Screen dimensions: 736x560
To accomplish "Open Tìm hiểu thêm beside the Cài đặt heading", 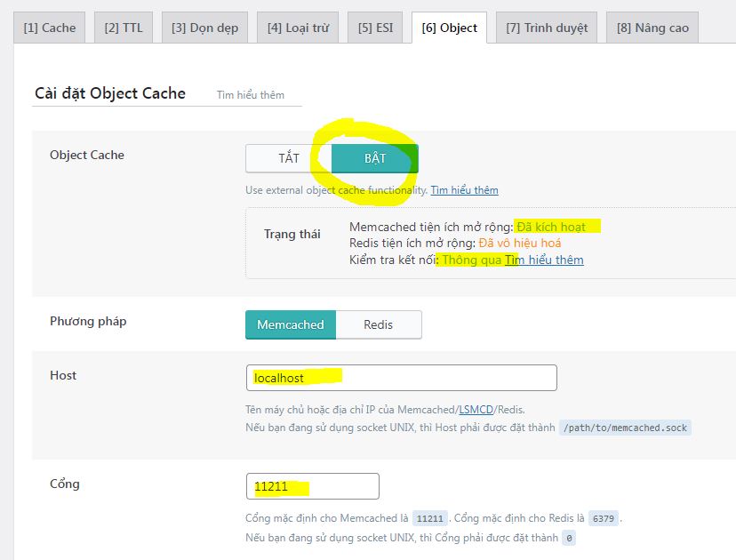I will 251,95.
